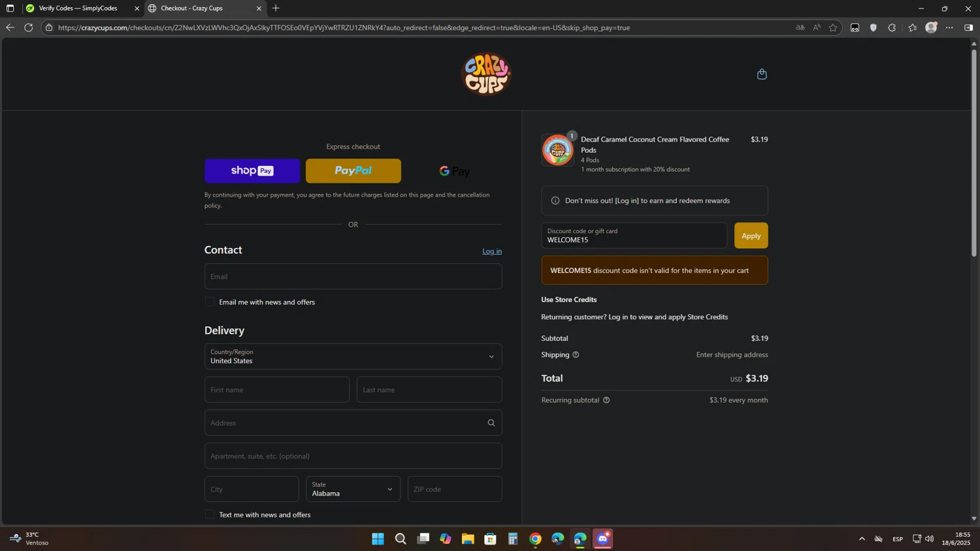Close the Checkout Crazy Cups tab

pyautogui.click(x=259, y=8)
